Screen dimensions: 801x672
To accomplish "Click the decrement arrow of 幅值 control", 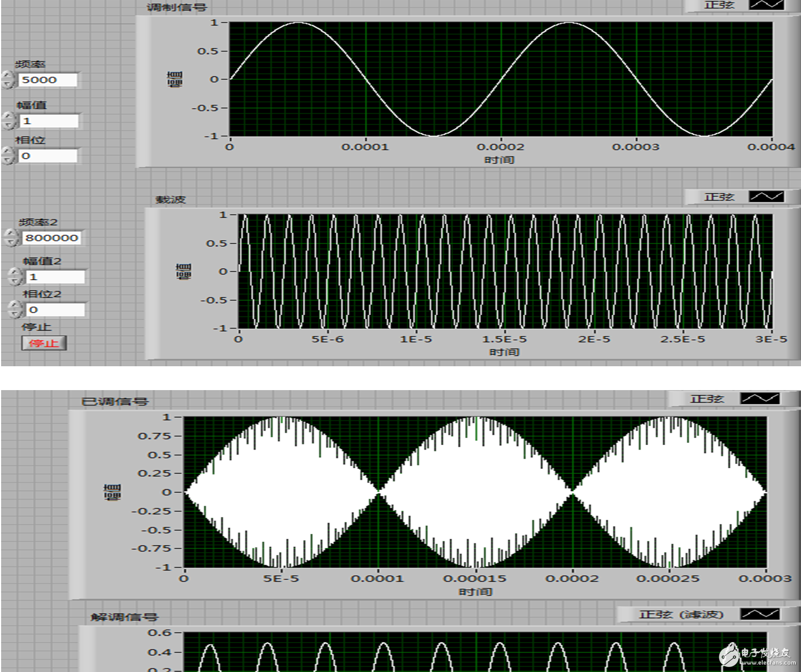I will (8, 125).
